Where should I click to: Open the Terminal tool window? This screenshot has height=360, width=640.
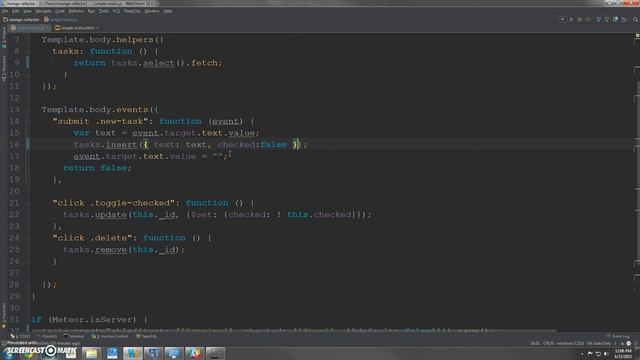(x=73, y=336)
